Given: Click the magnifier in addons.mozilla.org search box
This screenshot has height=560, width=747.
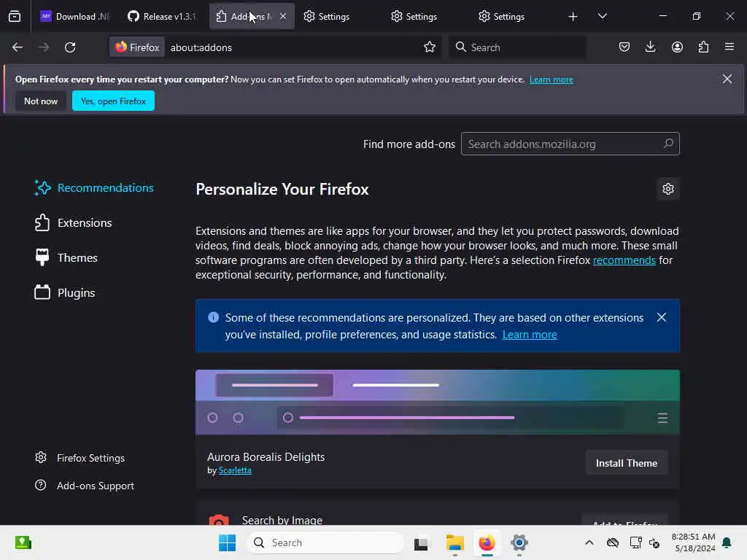Looking at the screenshot, I should (668, 144).
